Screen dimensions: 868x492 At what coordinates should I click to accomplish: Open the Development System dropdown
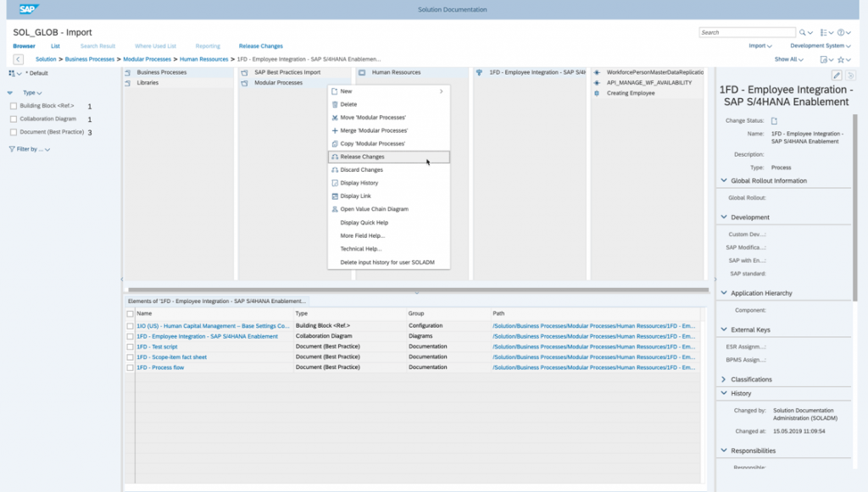point(821,46)
